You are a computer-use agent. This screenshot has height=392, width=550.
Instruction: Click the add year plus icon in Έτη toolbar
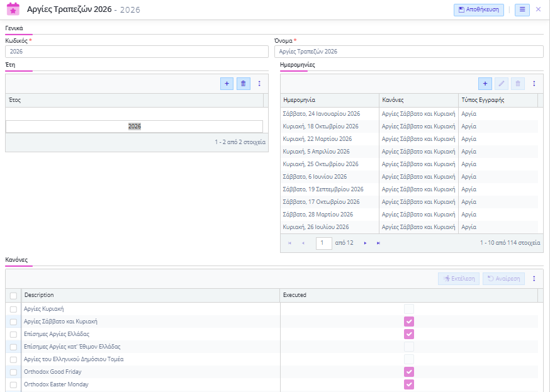pos(227,84)
